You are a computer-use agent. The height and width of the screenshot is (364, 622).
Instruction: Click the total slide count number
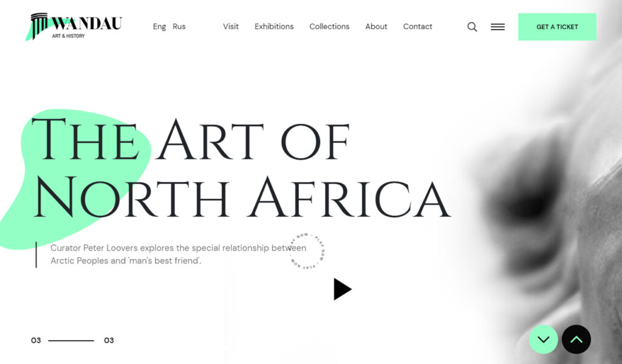coord(109,340)
